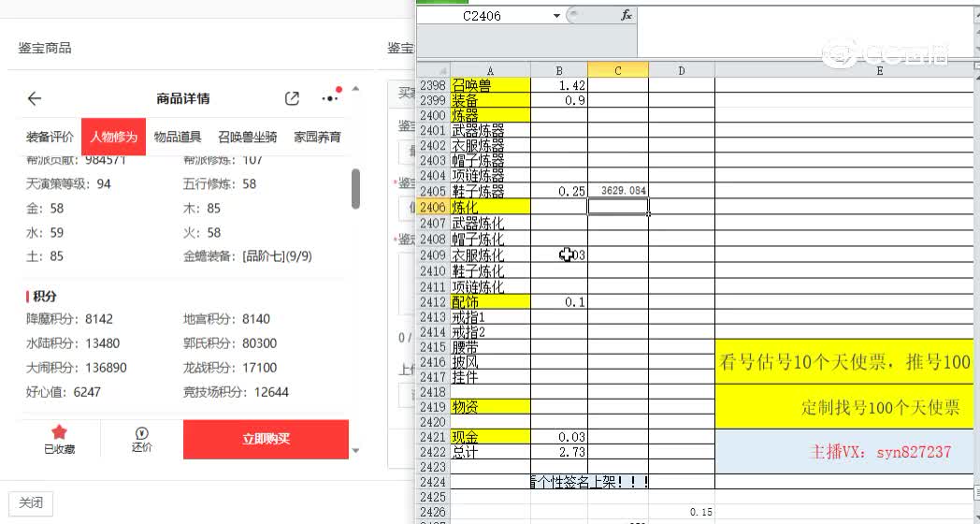Click the 戒指1 cell
Image resolution: width=980 pixels, height=524 pixels.
pyautogui.click(x=490, y=317)
